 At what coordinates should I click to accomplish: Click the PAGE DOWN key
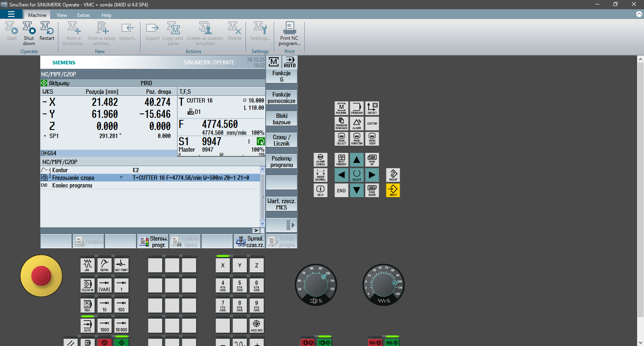tap(372, 190)
